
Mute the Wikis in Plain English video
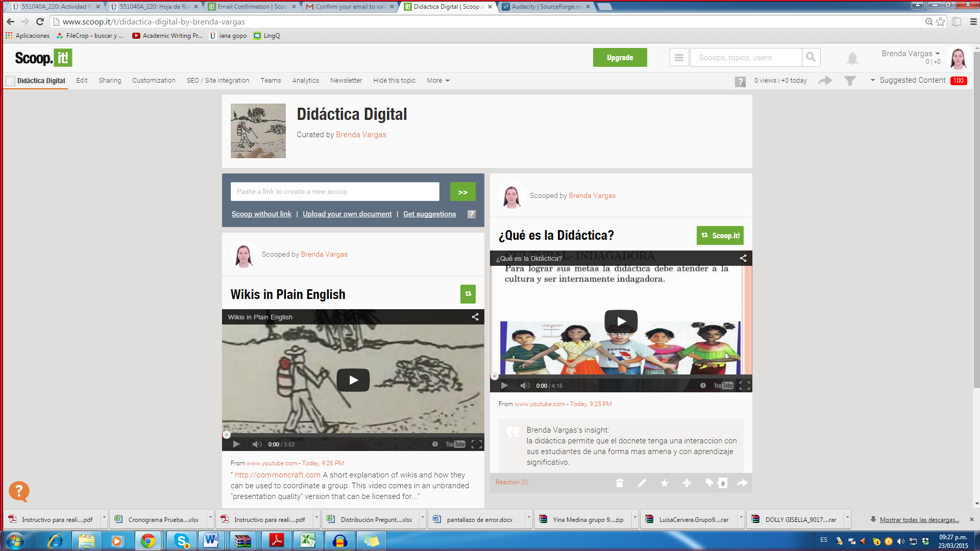click(257, 444)
